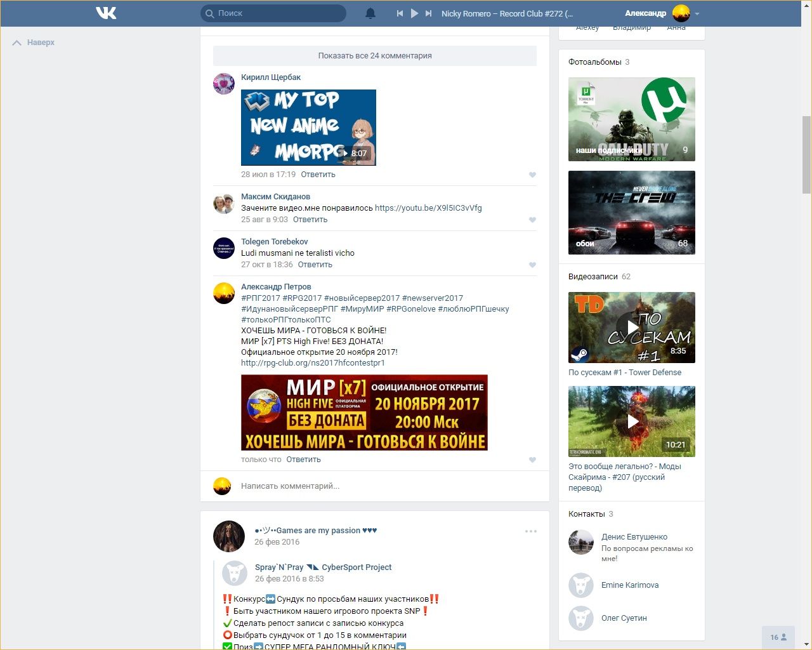Viewport: 812px width, 650px height.
Task: Reply to Александр Петров's comment
Action: click(303, 460)
